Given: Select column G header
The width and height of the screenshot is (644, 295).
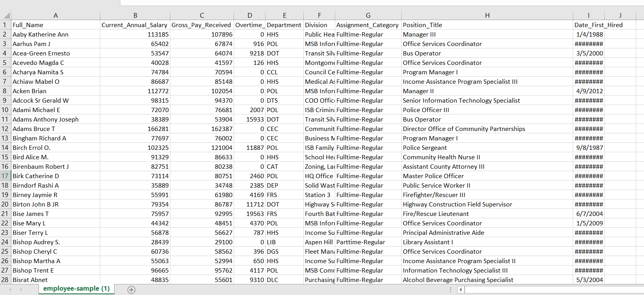Looking at the screenshot, I should tap(368, 15).
